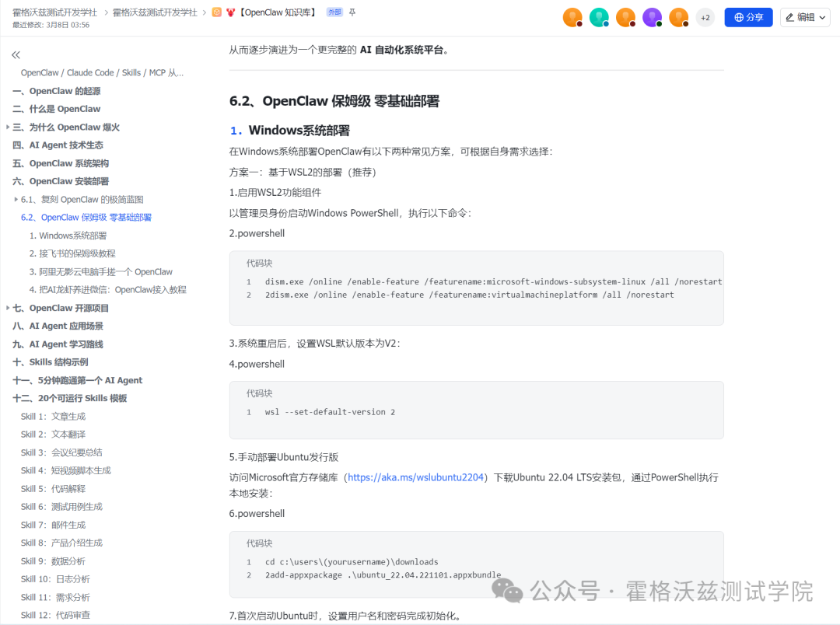The width and height of the screenshot is (840, 625).
Task: Go to 九、AI Agent 学习路线
Action: click(58, 344)
